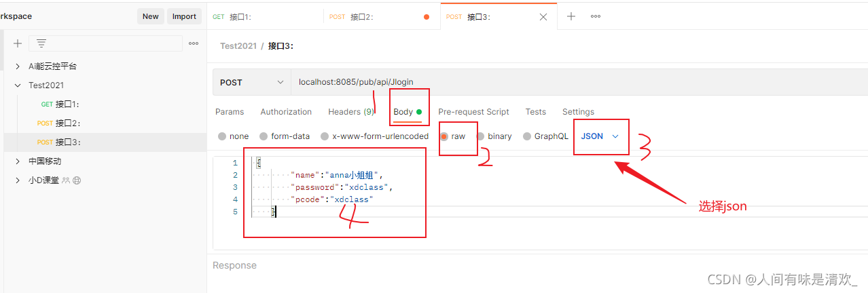Viewport: 868px width, 293px height.
Task: Select the GraphQL body type
Action: click(545, 136)
